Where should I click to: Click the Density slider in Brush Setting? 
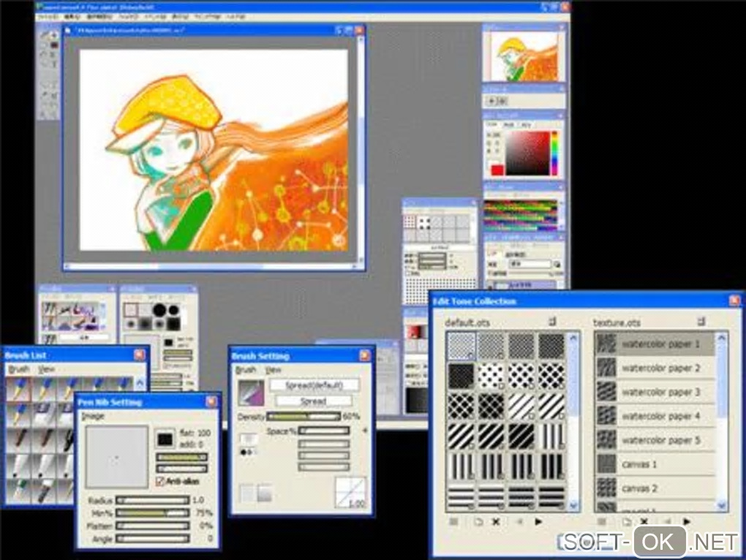(304, 417)
